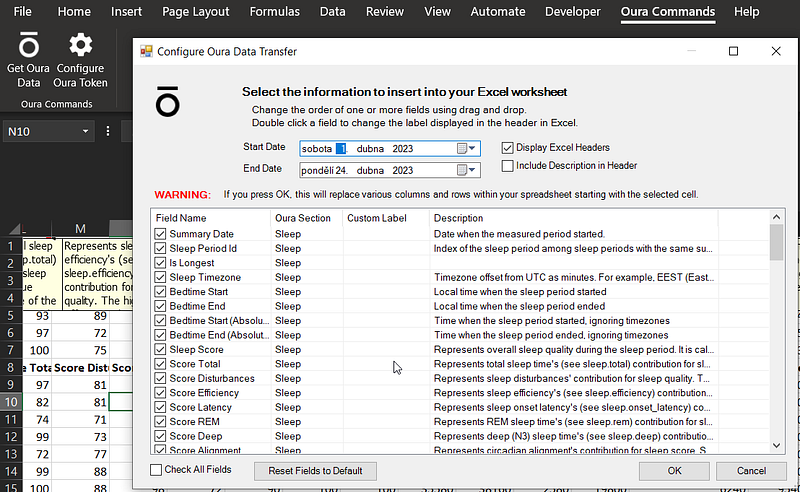
Task: Open the End Date calendar picker
Action: 467,170
